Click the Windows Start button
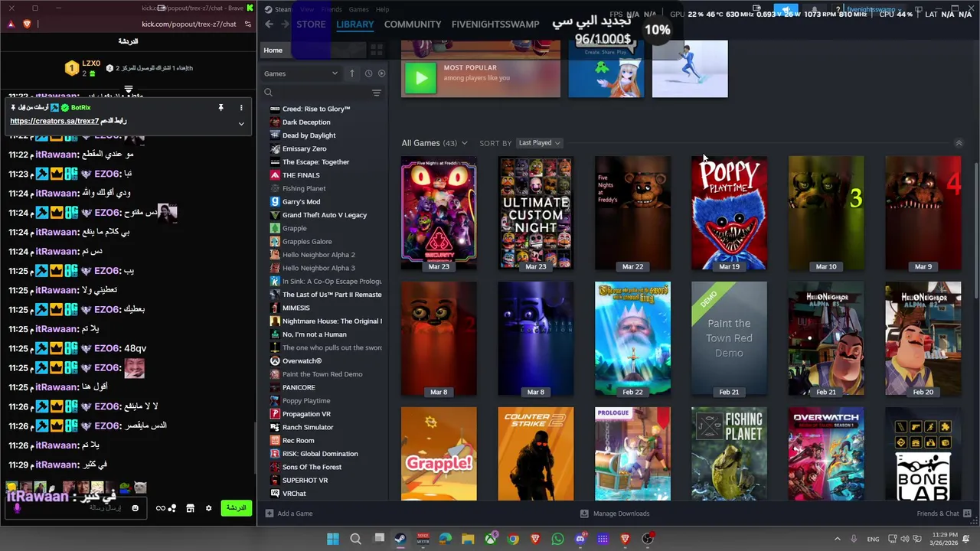This screenshot has height=551, width=980. point(333,539)
